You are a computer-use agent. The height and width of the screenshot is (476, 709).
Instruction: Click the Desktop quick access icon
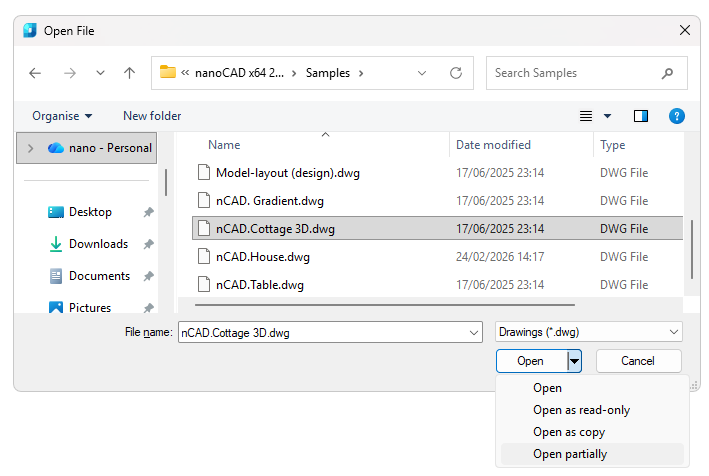[56, 212]
